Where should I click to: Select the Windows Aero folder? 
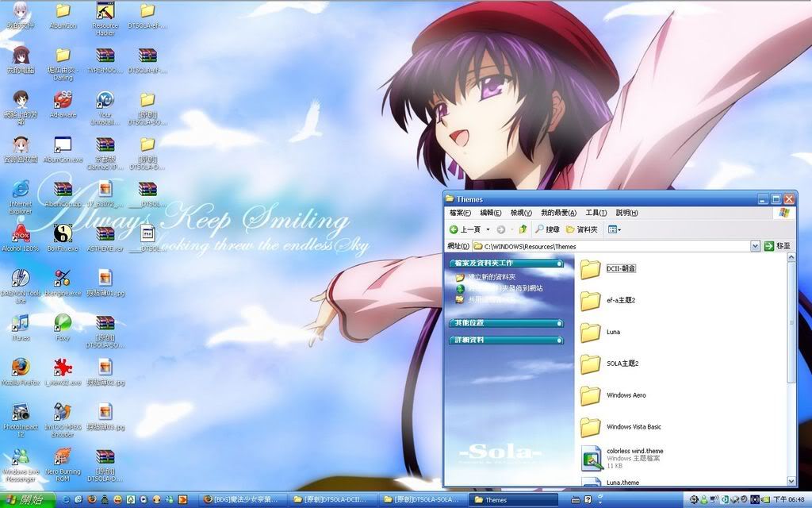(x=613, y=395)
